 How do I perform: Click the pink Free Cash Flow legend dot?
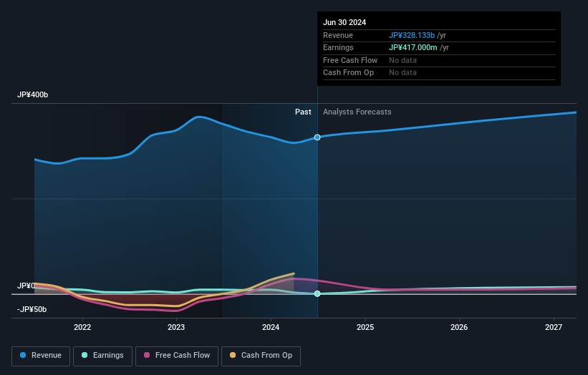147,355
